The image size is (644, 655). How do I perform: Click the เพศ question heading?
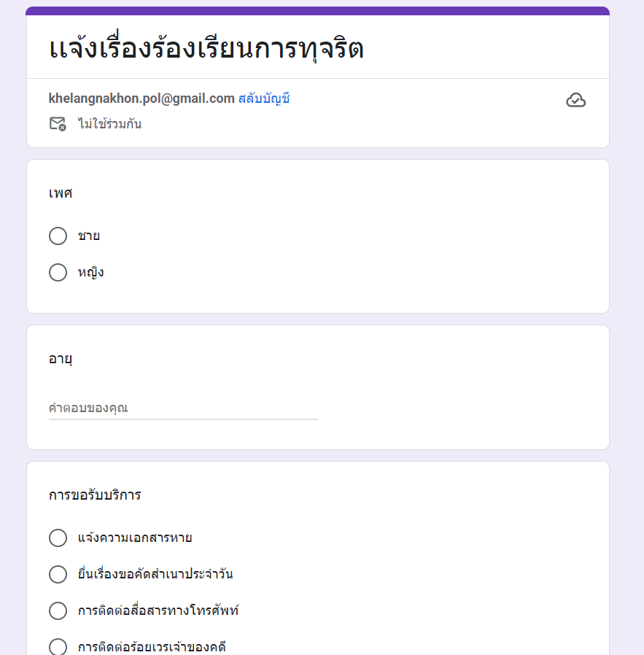pyautogui.click(x=61, y=194)
